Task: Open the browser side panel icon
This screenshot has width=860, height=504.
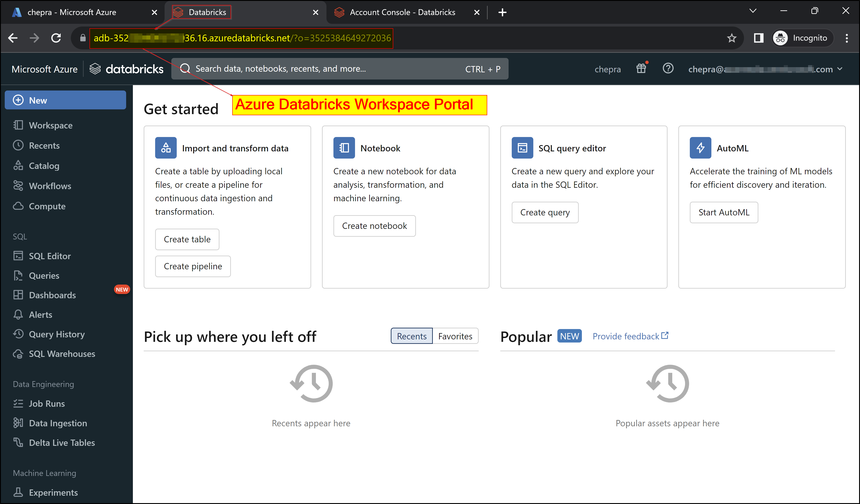Action: (758, 38)
